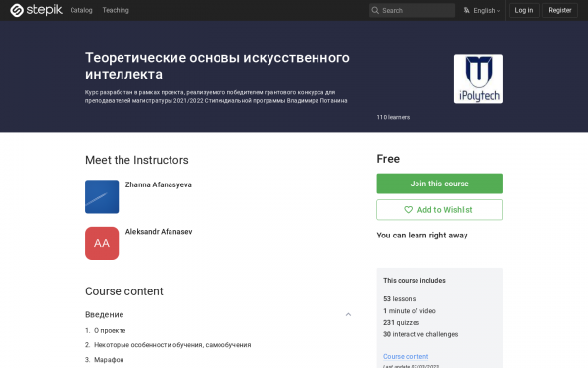This screenshot has height=368, width=588.
Task: Click the Course content section heading
Action: pyautogui.click(x=124, y=291)
